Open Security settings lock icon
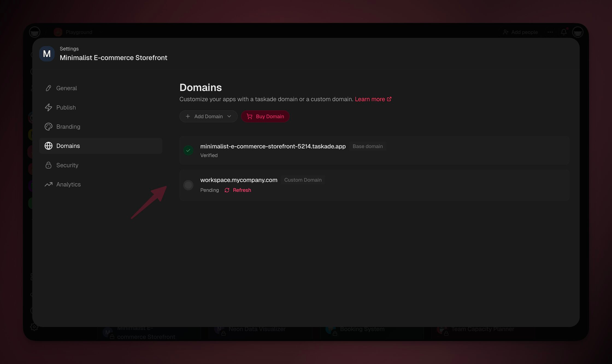612x364 pixels. tap(49, 165)
